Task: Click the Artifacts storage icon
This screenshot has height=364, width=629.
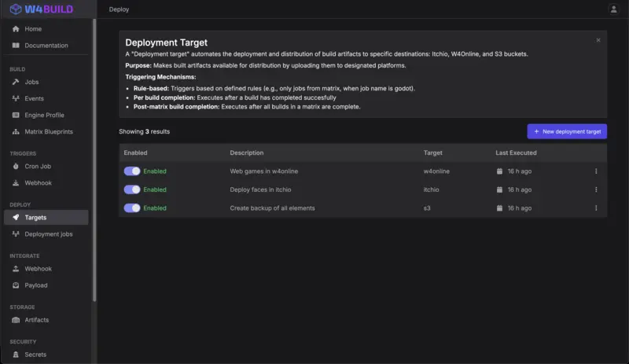Action: [x=16, y=320]
